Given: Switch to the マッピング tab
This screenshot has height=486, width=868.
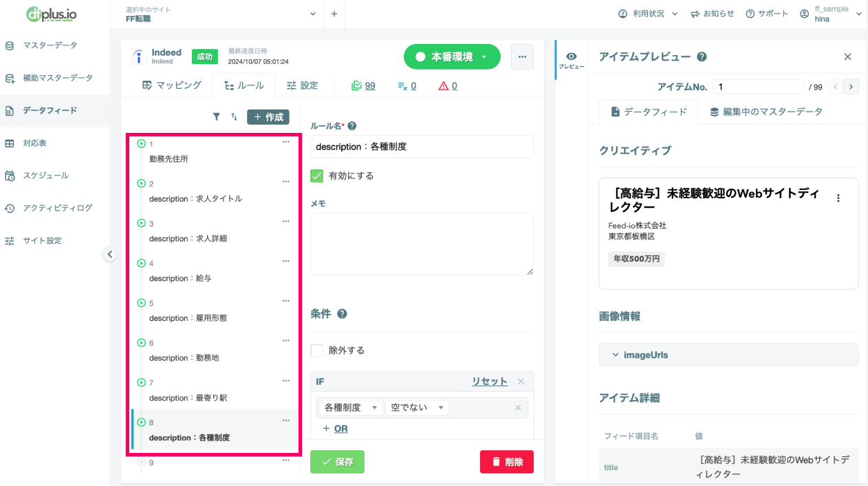Looking at the screenshot, I should pyautogui.click(x=171, y=85).
